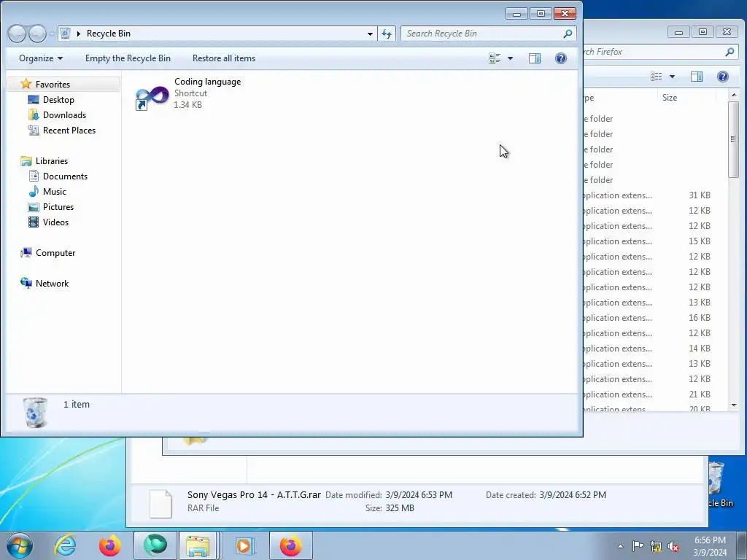This screenshot has height=560, width=747.
Task: Select Libraries in the navigation pane
Action: 52,161
